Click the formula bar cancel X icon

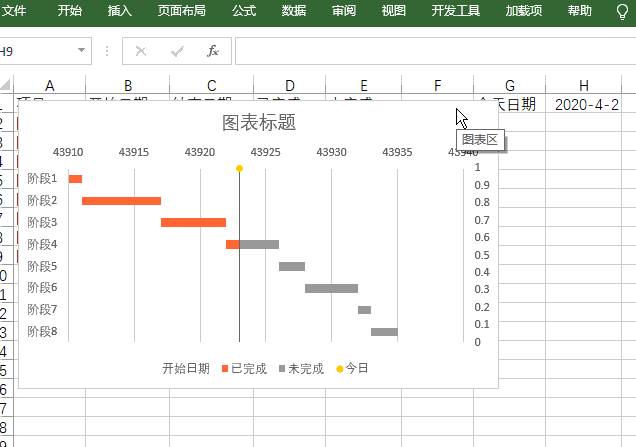point(141,51)
